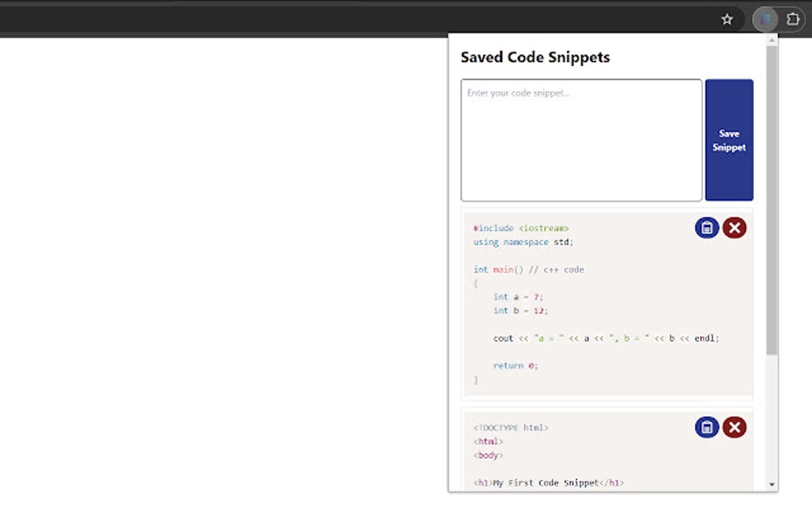Click 'using namespace std;' code line
812x508 pixels.
coord(523,242)
